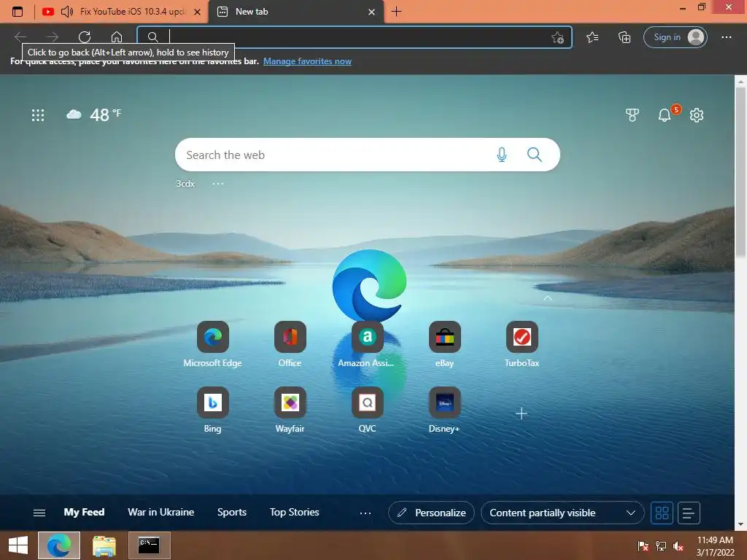
Task: Open the Sports feed
Action: click(231, 512)
